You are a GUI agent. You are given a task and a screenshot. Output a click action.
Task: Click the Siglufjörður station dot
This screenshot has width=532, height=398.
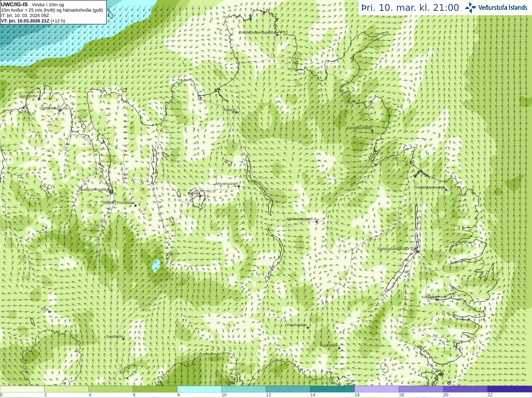(x=39, y=98)
